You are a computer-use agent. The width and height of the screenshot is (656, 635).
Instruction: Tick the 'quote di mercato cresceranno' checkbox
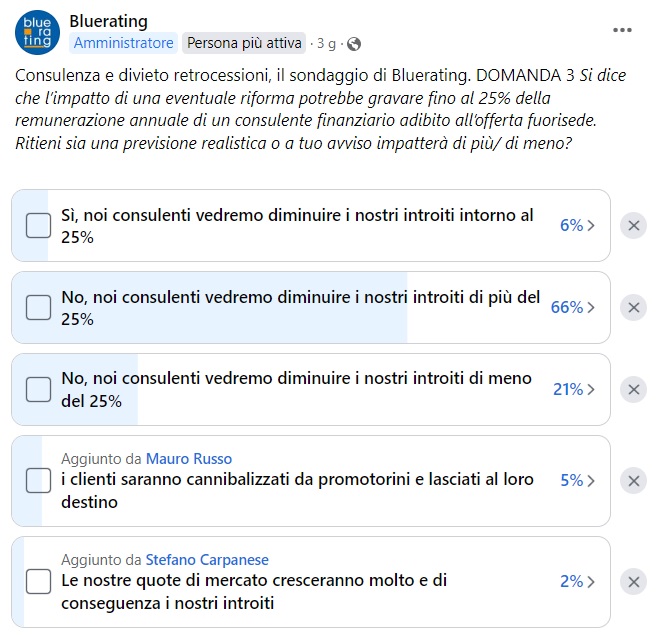[x=38, y=582]
